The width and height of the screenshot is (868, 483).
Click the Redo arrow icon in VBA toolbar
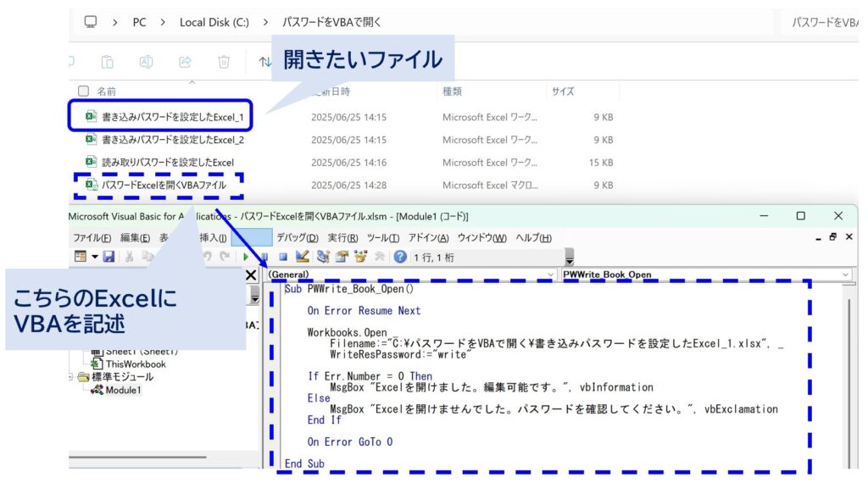tap(224, 257)
